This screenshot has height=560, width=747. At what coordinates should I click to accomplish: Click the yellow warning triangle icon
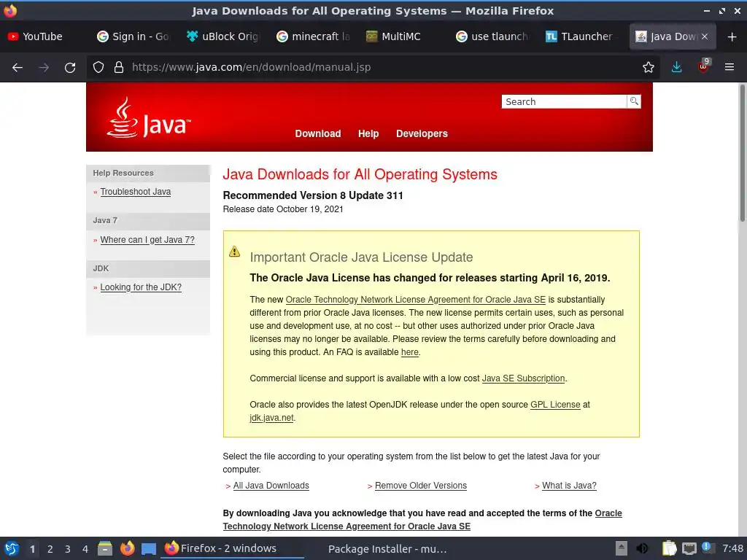coord(234,252)
